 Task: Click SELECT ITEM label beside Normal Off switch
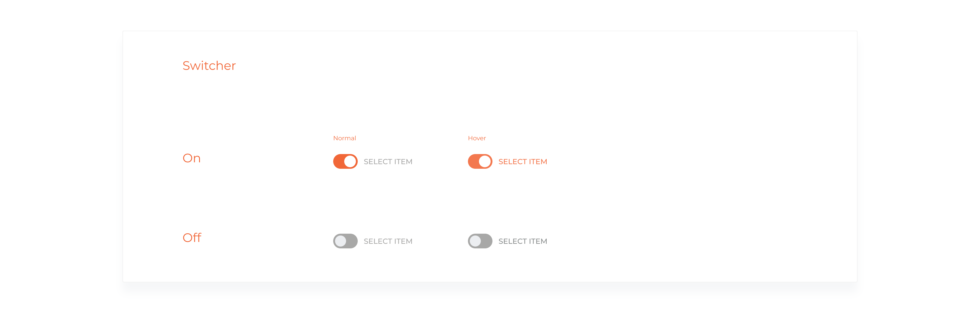[388, 241]
